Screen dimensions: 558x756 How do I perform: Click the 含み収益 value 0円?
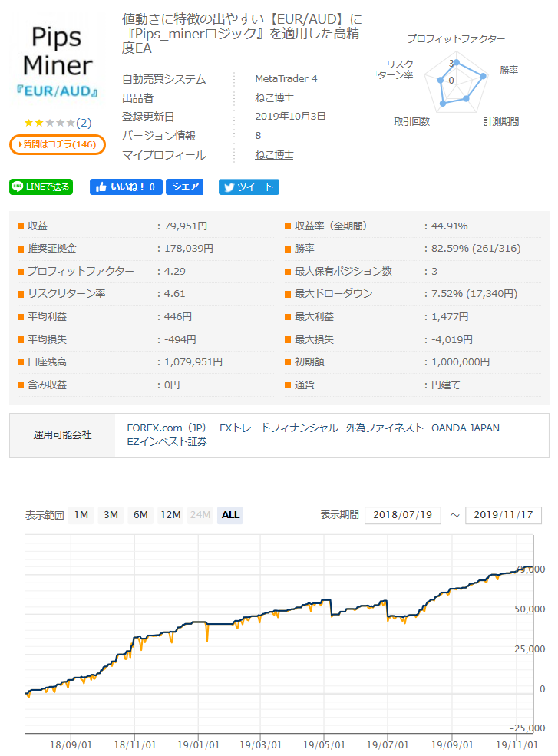172,385
